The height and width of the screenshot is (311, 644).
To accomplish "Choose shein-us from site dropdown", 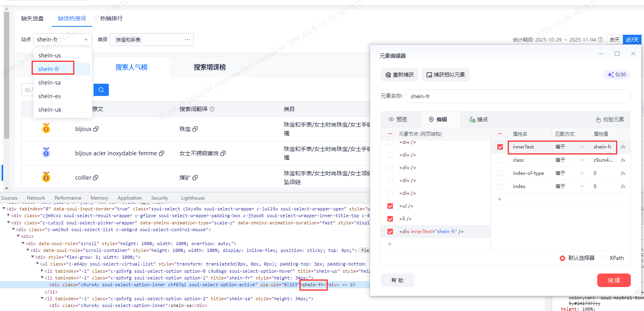I will [62, 55].
